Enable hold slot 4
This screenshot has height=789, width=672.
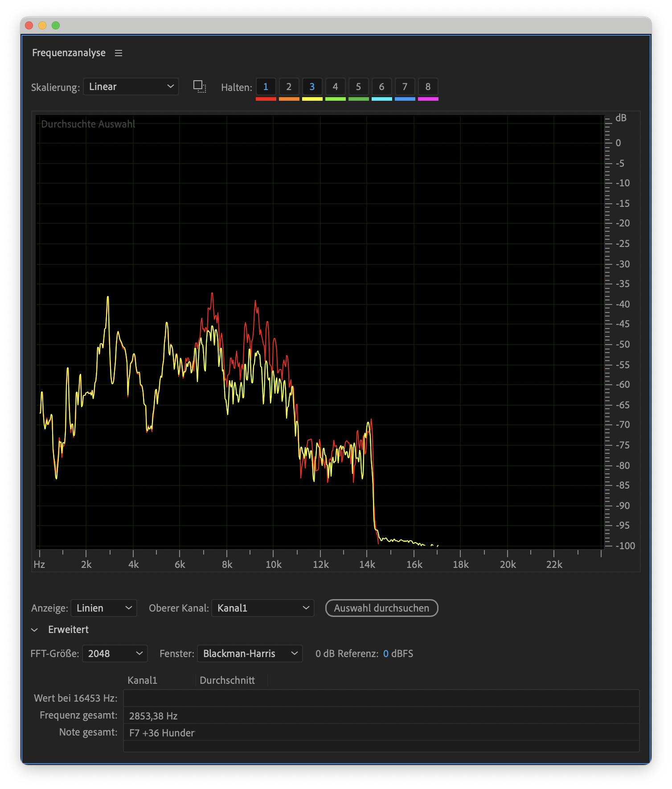point(335,86)
